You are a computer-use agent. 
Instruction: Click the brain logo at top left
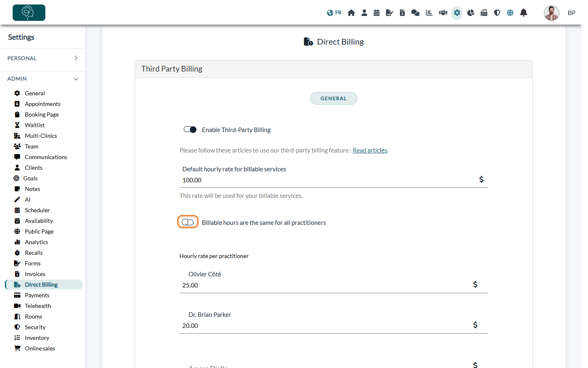pyautogui.click(x=29, y=13)
